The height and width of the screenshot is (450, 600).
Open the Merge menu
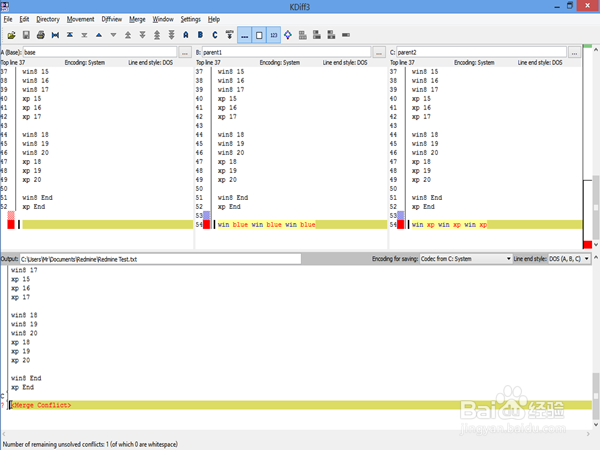coord(137,19)
